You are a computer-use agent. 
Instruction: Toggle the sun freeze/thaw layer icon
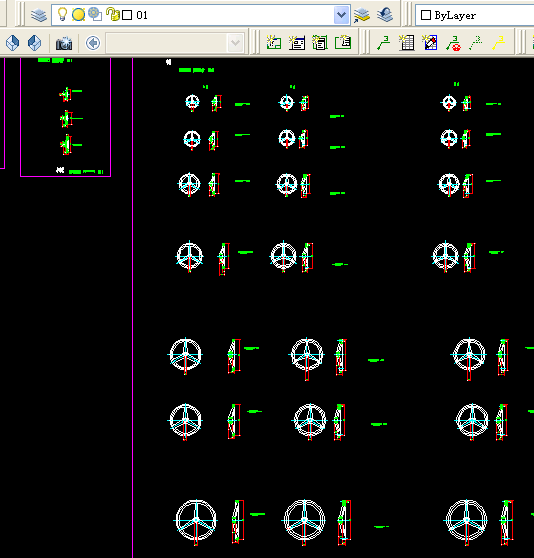pyautogui.click(x=78, y=15)
